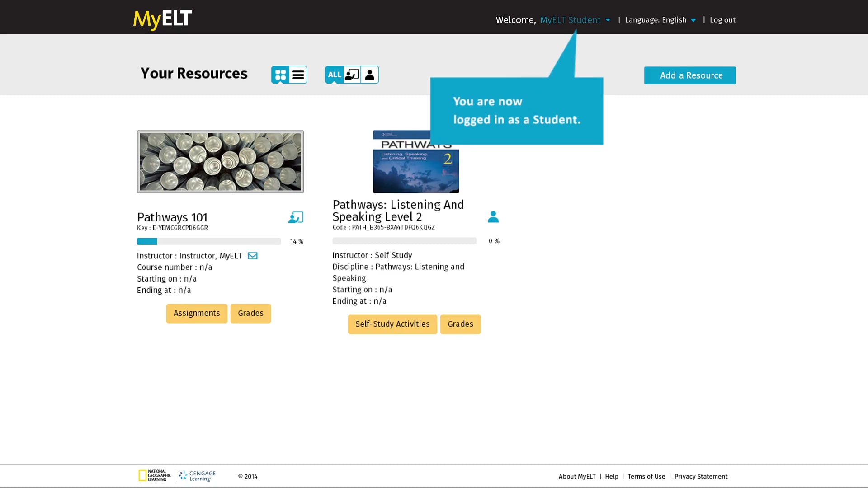Click 'Discipline : Pathways: Listening and Speaking' text

[398, 272]
